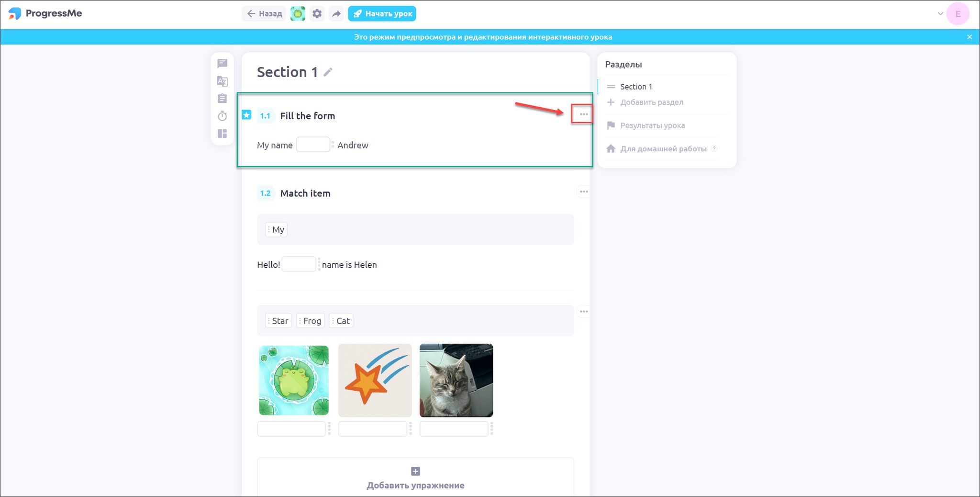Open the clipboard notes icon

222,98
